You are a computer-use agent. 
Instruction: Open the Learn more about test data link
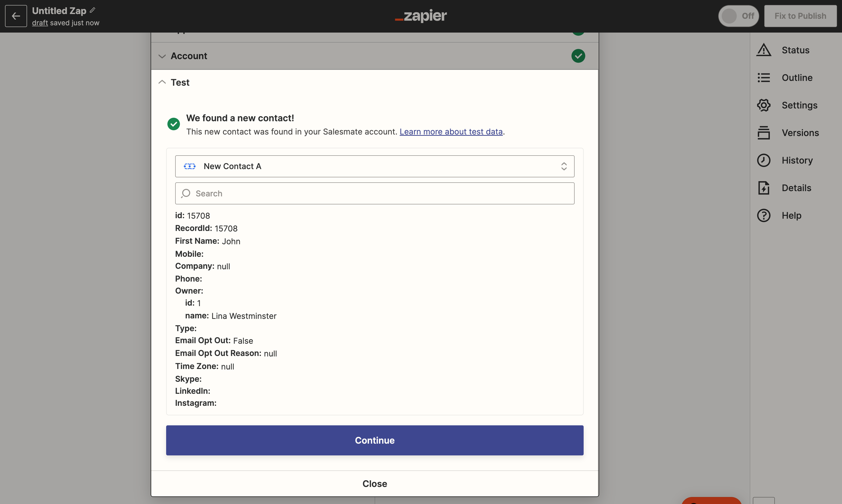tap(451, 132)
